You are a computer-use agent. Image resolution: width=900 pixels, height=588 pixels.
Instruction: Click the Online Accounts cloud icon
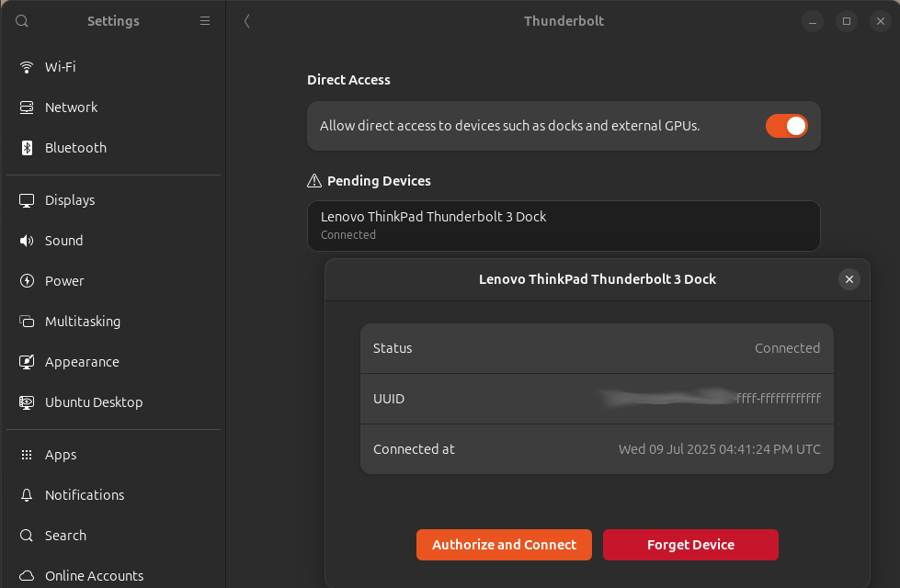[27, 575]
